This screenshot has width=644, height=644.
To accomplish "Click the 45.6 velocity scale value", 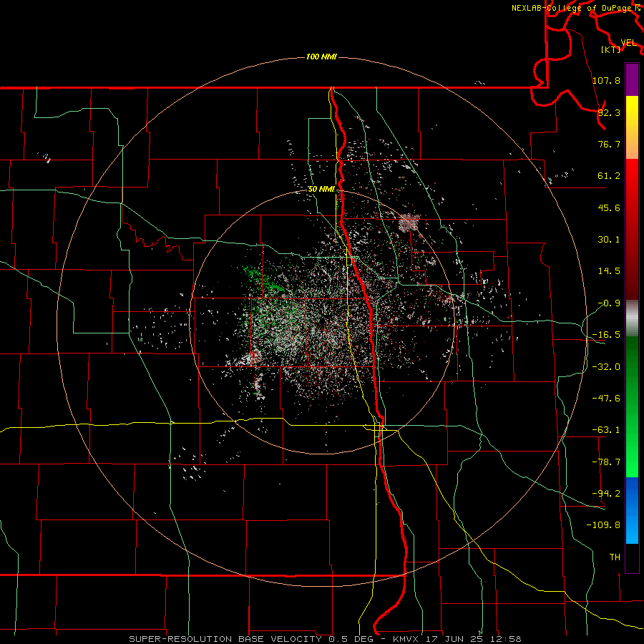I will 609,208.
